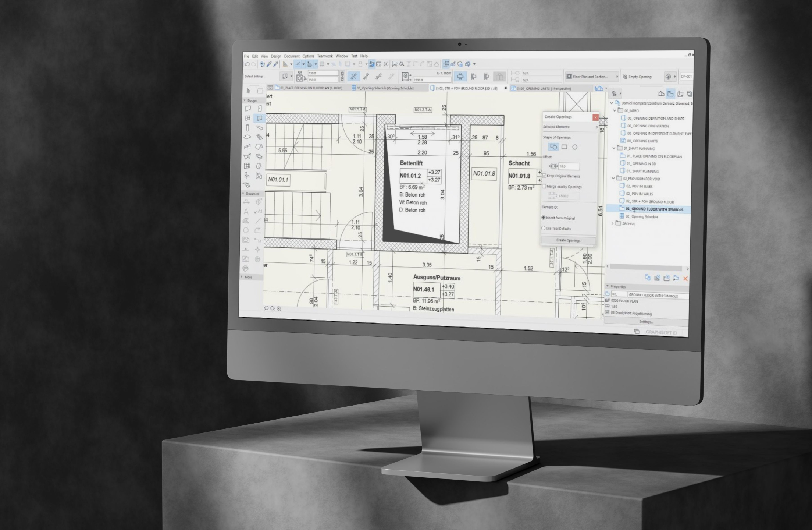Select the Marquee tool
The image size is (812, 530).
click(x=260, y=91)
